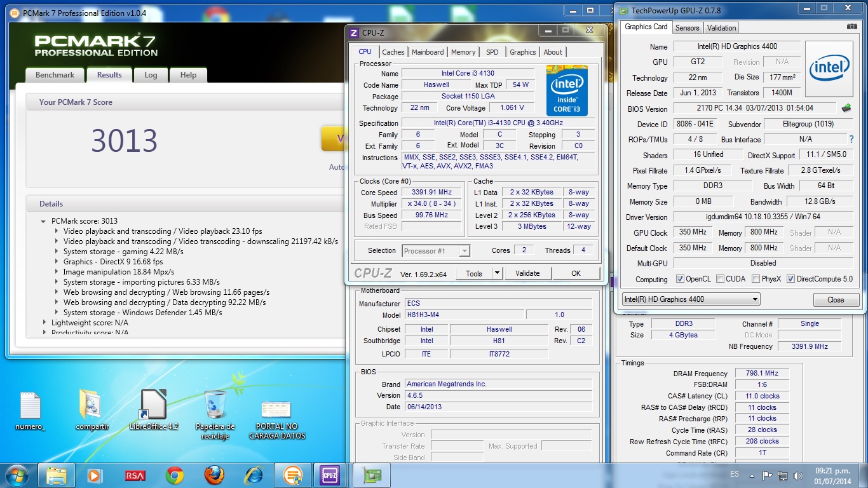Open network status tray icon
This screenshot has width=868, height=488.
pyautogui.click(x=783, y=475)
